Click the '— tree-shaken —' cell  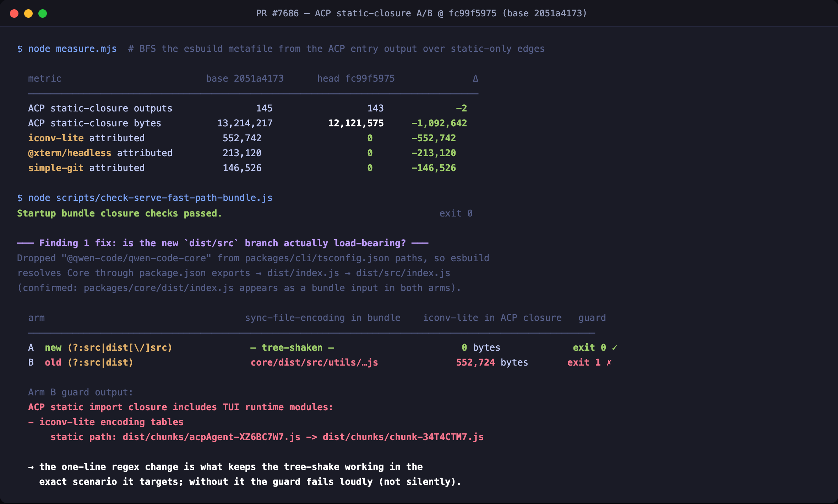tap(292, 347)
